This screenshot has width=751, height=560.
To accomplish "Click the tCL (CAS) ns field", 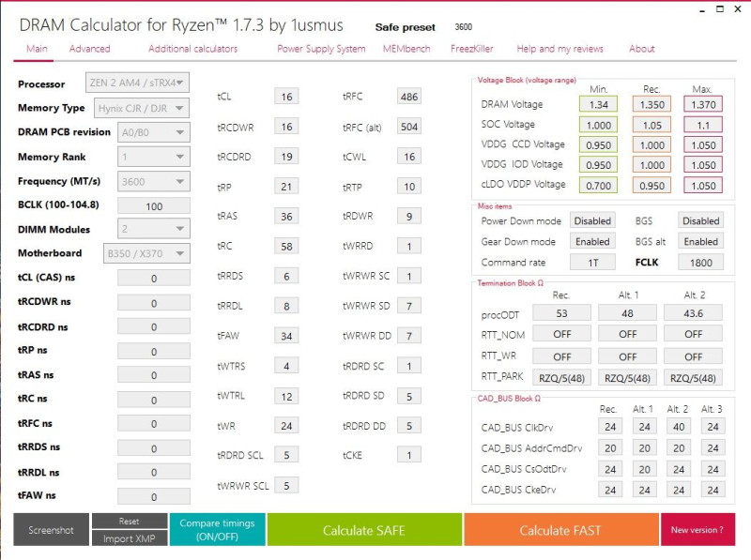I will 154,278.
